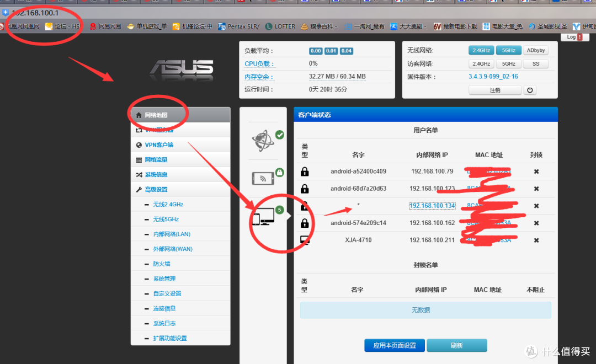Click load average 0.01 badge
This screenshot has height=364, width=596.
(331, 51)
